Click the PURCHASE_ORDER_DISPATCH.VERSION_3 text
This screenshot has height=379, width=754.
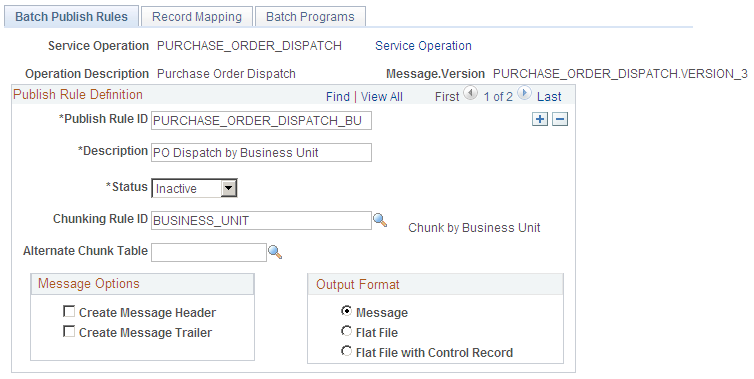tap(620, 74)
